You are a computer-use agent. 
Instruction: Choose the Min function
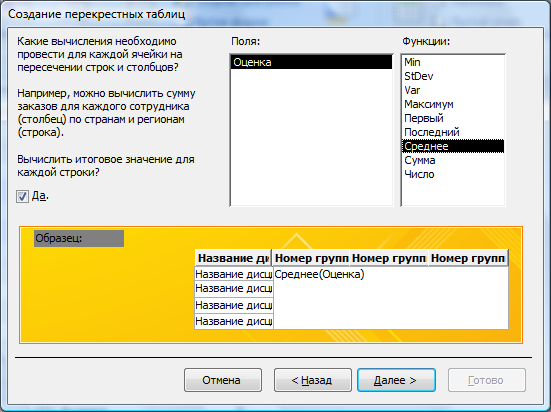pyautogui.click(x=453, y=62)
